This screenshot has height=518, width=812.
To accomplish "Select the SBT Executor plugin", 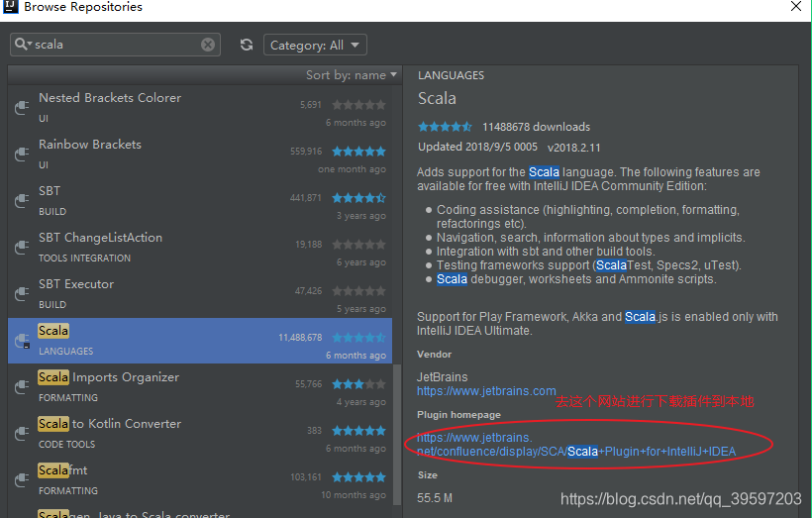I will coord(200,294).
